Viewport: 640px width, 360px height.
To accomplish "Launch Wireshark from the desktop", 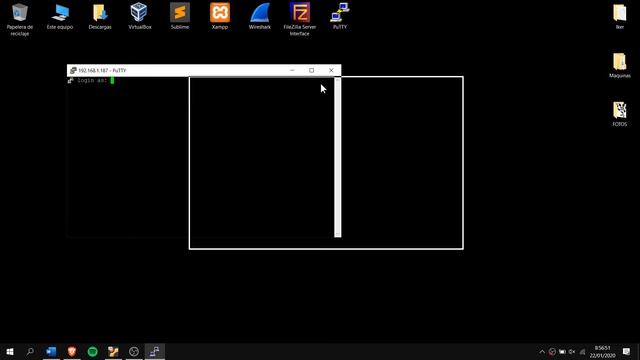I will click(x=260, y=16).
